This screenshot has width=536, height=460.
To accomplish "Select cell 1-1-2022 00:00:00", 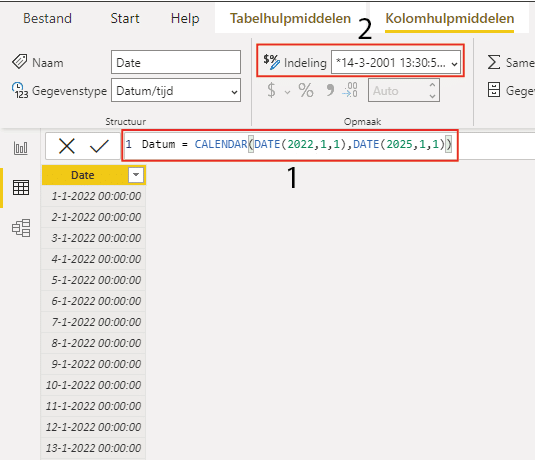I will [x=94, y=196].
